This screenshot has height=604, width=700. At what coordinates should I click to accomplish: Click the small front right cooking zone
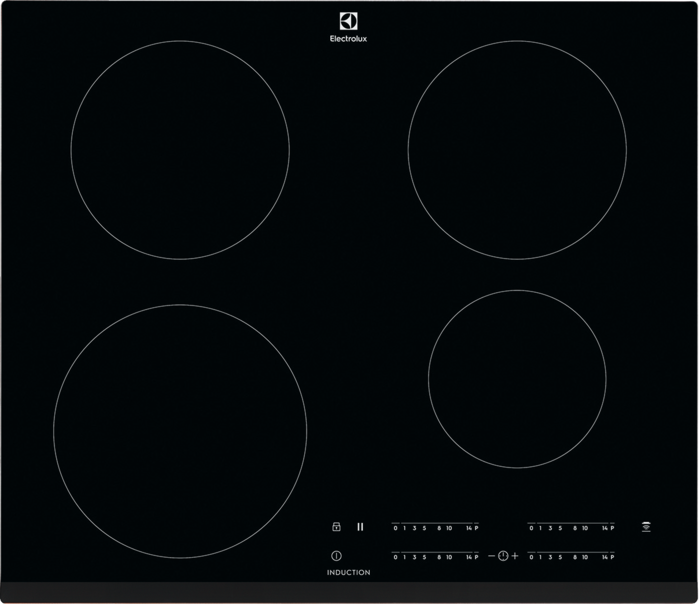click(517, 379)
